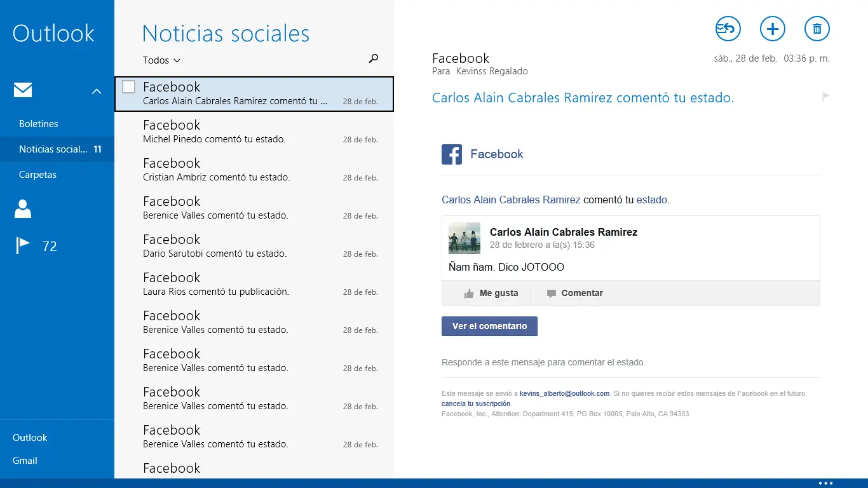The height and width of the screenshot is (488, 868).
Task: Click kevins_alberto@outlook.com email link
Action: point(565,393)
